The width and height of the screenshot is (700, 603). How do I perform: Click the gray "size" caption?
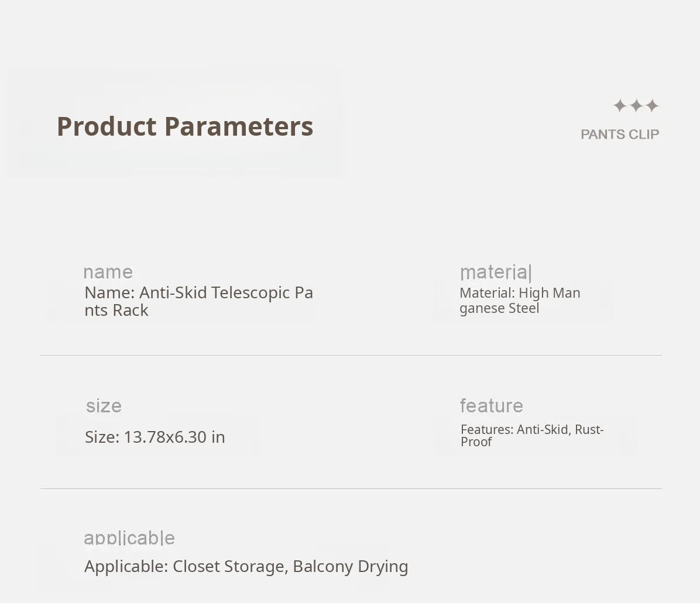click(x=104, y=406)
